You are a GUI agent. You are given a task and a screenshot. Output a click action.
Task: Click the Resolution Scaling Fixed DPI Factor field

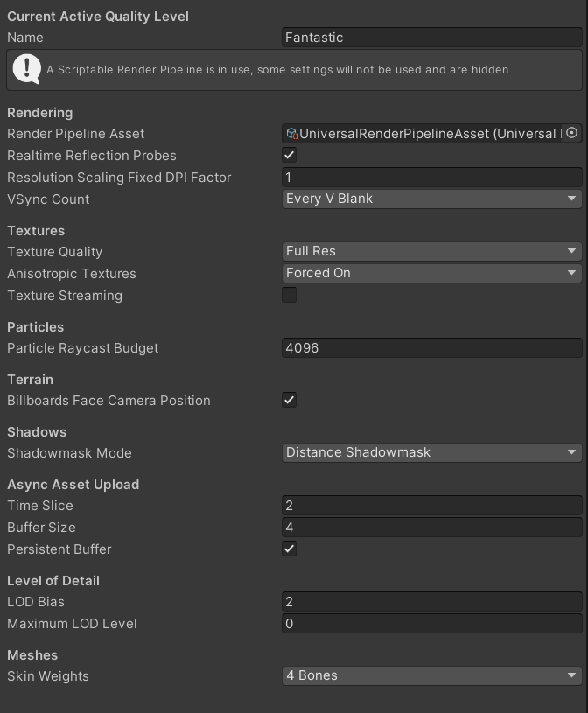tap(432, 177)
